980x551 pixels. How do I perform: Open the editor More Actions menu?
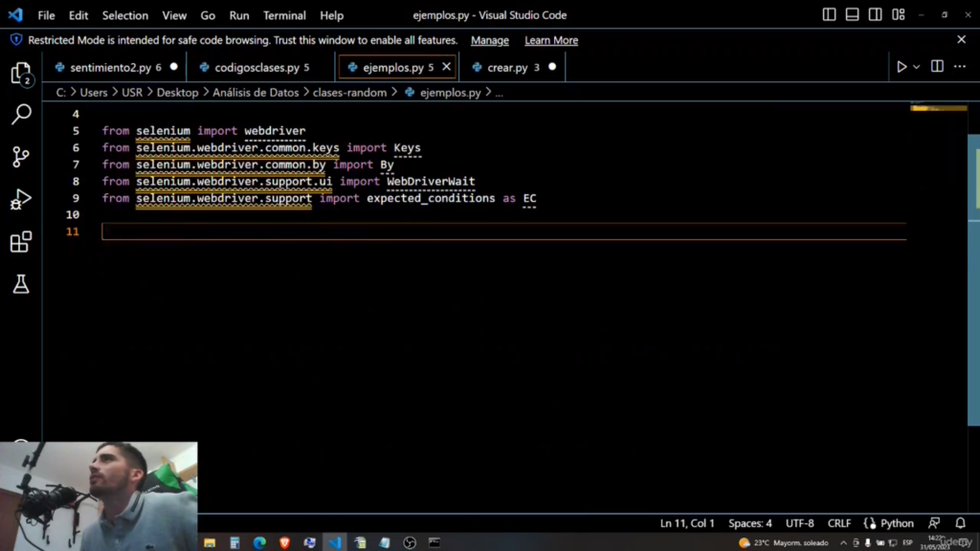[x=960, y=67]
